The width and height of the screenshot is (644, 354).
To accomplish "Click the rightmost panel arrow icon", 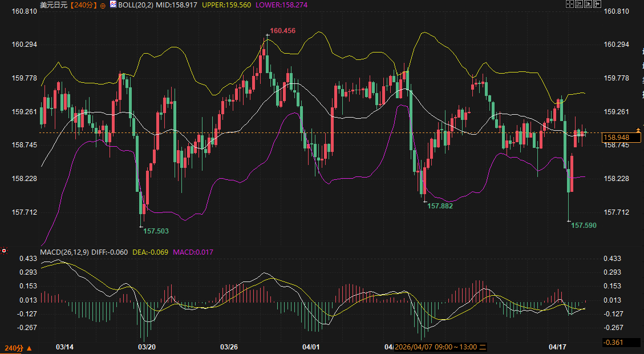I will click(597, 4).
